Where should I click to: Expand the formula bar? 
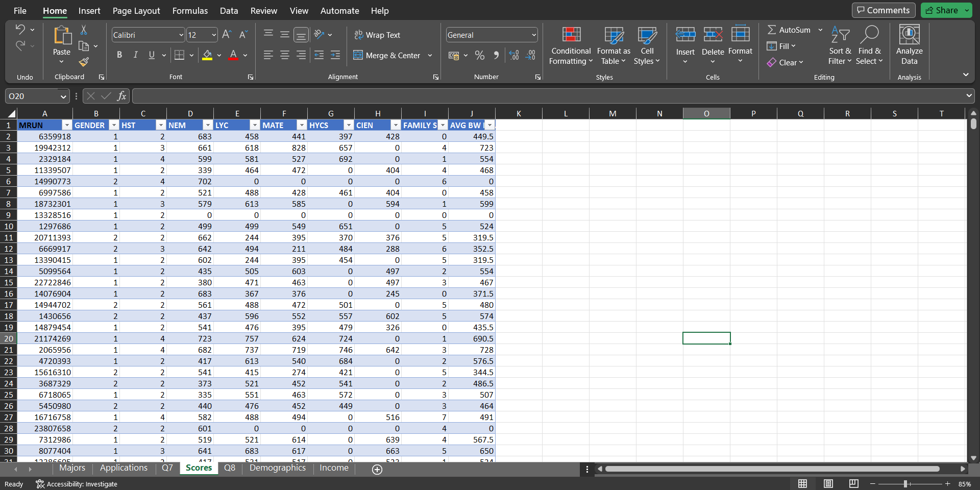click(969, 95)
